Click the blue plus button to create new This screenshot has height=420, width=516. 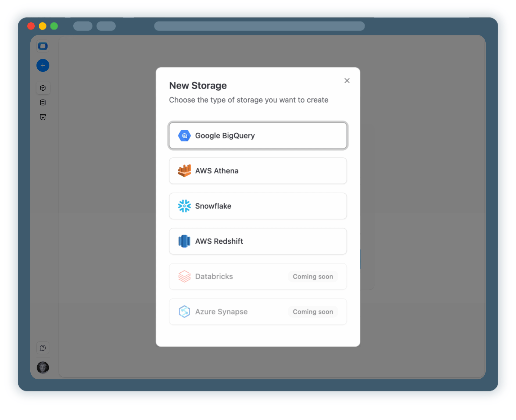43,65
